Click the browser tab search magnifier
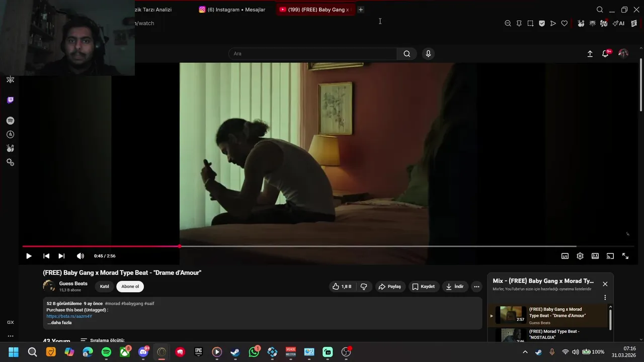 [600, 10]
